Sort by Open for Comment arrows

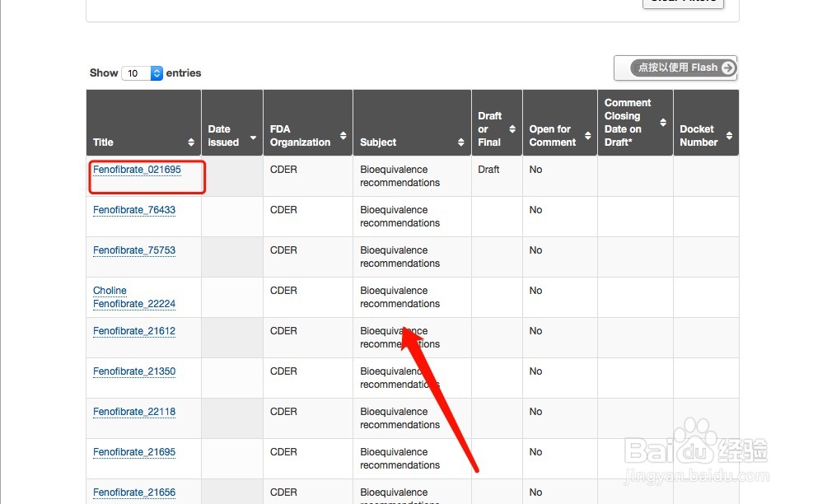pyautogui.click(x=587, y=135)
